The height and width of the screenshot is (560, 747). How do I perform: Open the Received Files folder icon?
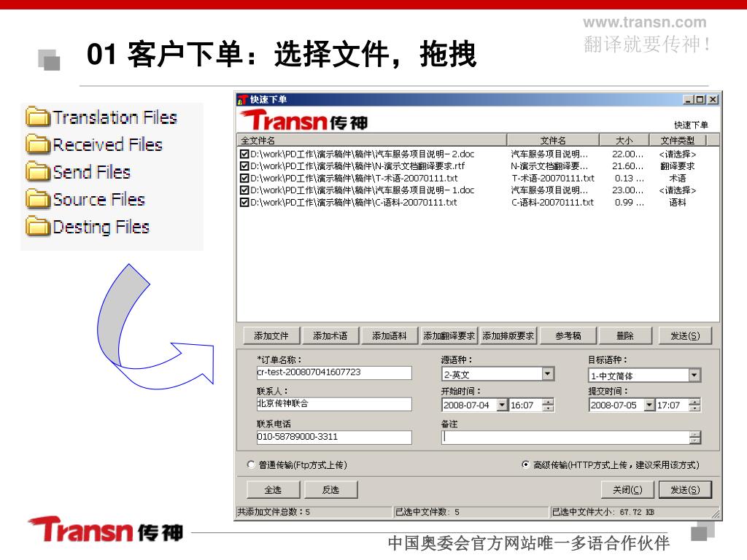[38, 144]
